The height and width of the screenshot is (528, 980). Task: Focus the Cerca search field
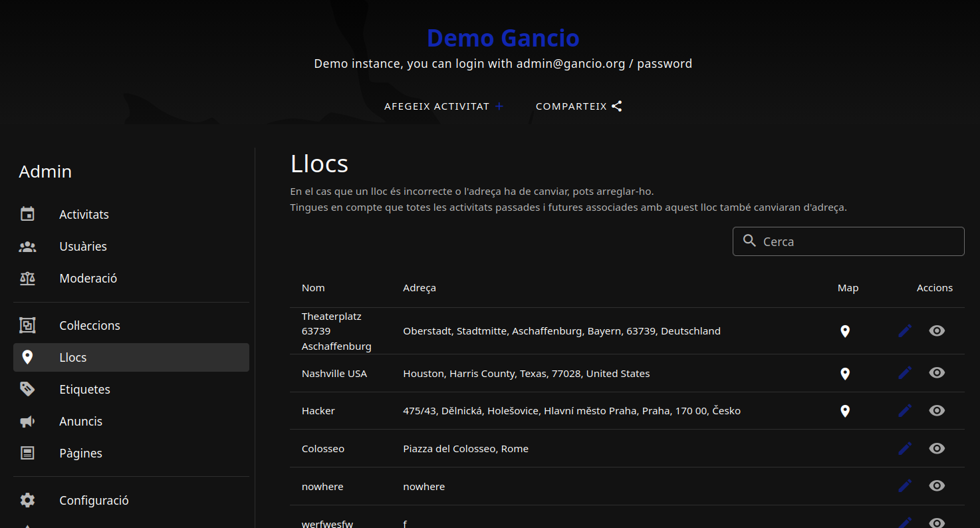(x=848, y=241)
